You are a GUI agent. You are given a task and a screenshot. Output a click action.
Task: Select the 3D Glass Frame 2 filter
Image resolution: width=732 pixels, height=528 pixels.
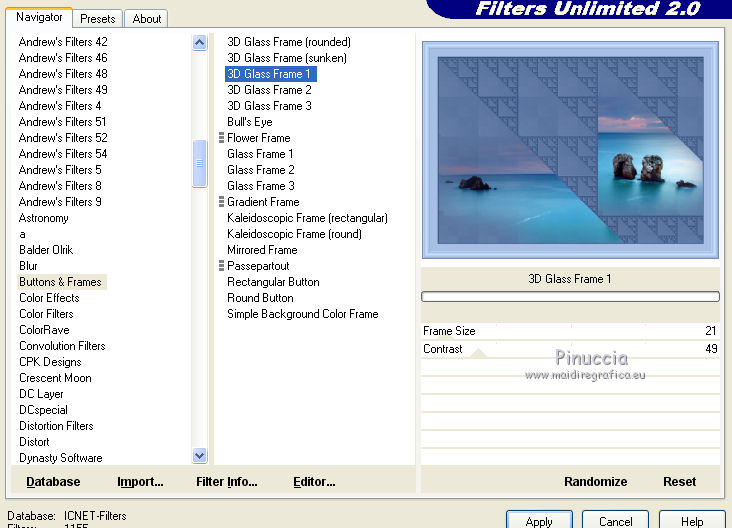[x=269, y=90]
